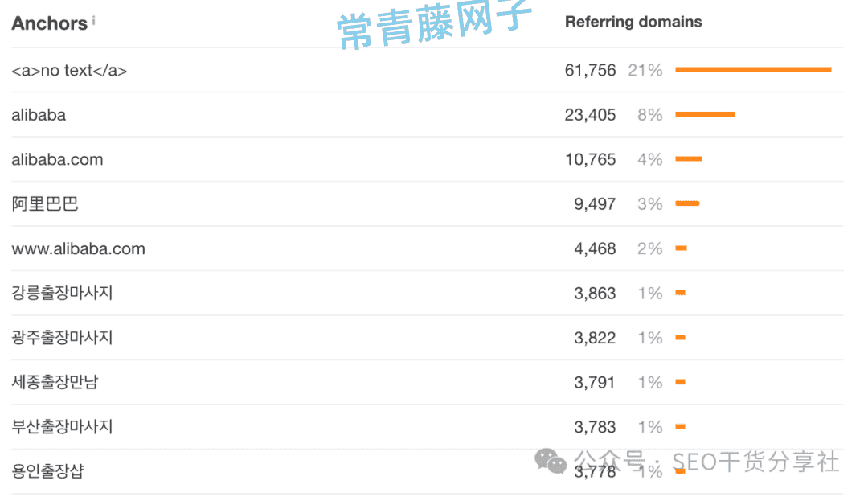Select the '阿里巴巴' anchor row
Image resolution: width=868 pixels, height=497 pixels.
point(45,204)
